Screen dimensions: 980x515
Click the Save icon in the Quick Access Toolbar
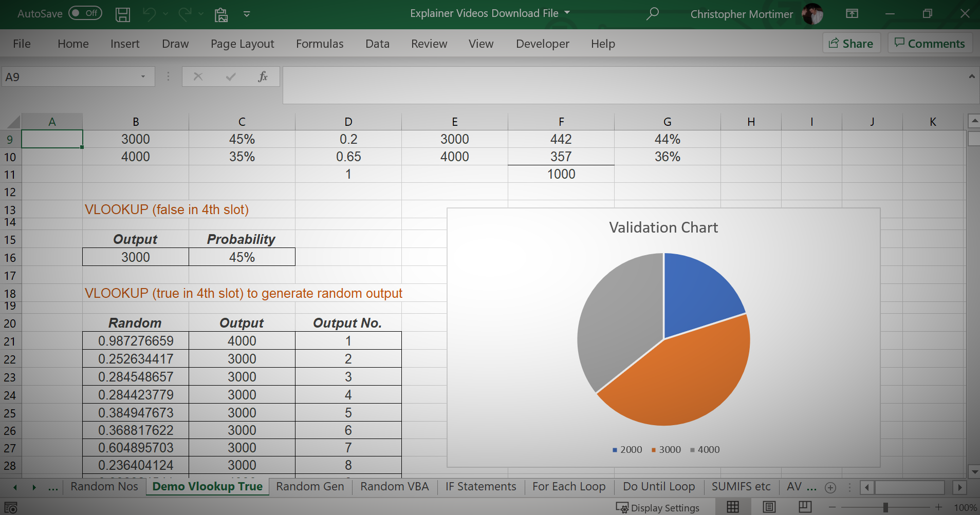123,14
